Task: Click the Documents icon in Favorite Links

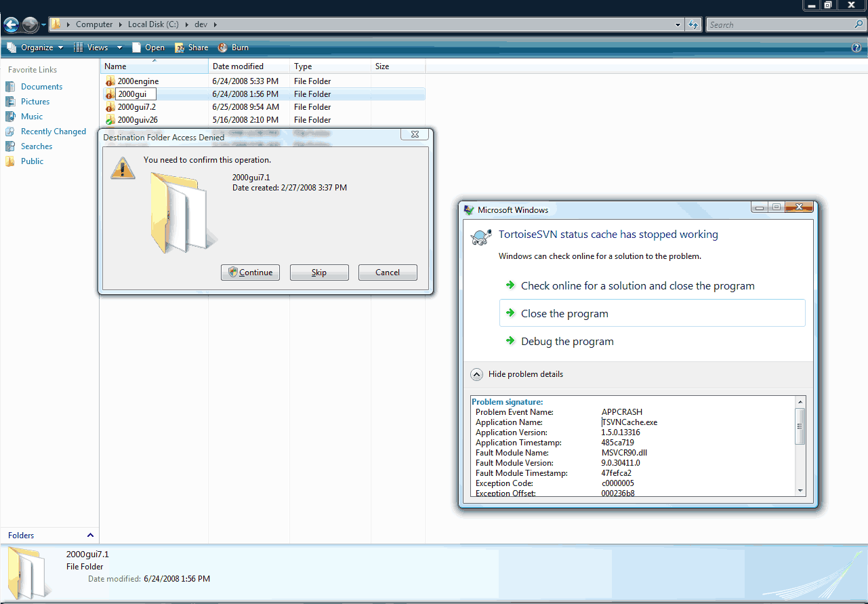Action: [x=9, y=87]
